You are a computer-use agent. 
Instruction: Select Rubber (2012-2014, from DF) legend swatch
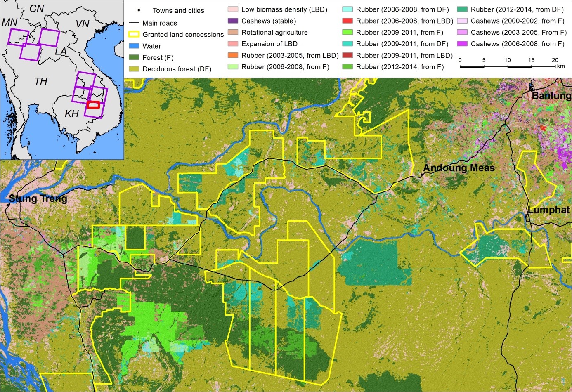[462, 9]
